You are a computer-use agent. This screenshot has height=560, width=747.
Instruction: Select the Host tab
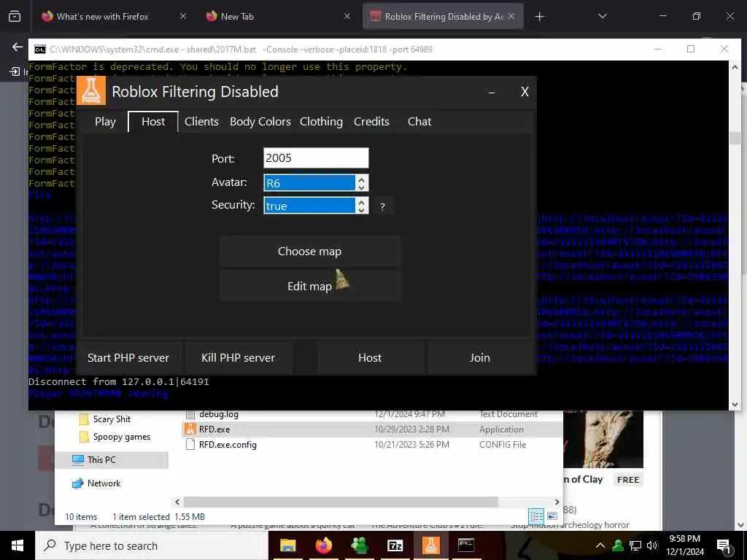(153, 122)
